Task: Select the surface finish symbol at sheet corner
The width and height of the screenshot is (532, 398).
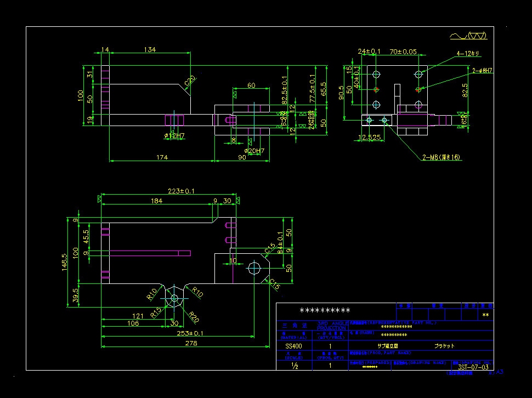Action: (468, 36)
